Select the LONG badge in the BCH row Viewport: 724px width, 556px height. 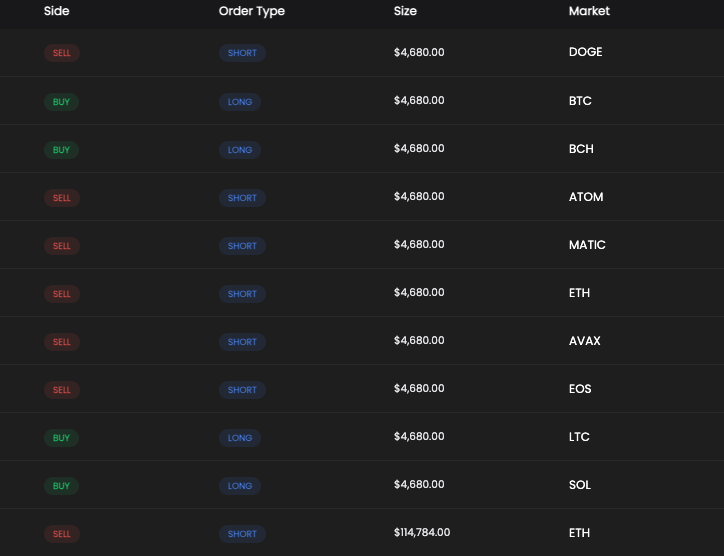[x=240, y=150]
